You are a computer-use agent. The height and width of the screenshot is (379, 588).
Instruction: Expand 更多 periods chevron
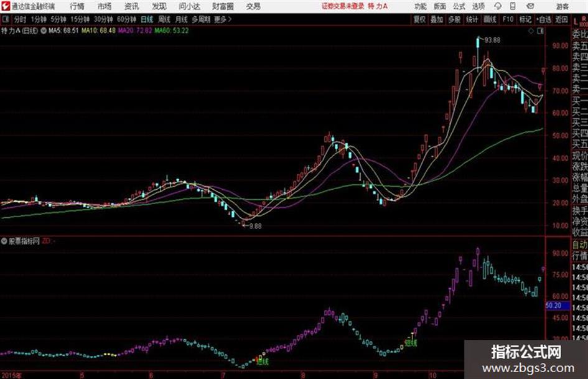tap(230, 19)
